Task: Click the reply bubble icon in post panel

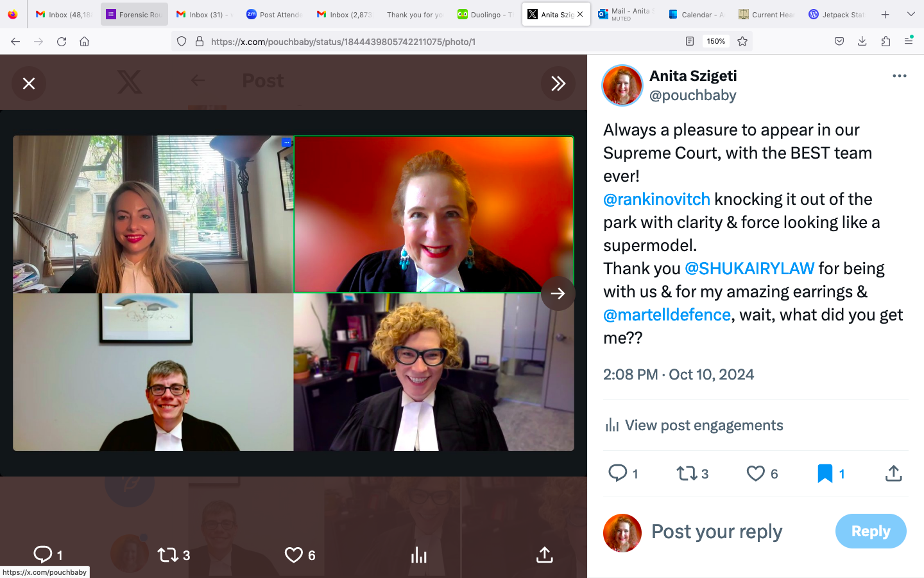Action: click(617, 474)
